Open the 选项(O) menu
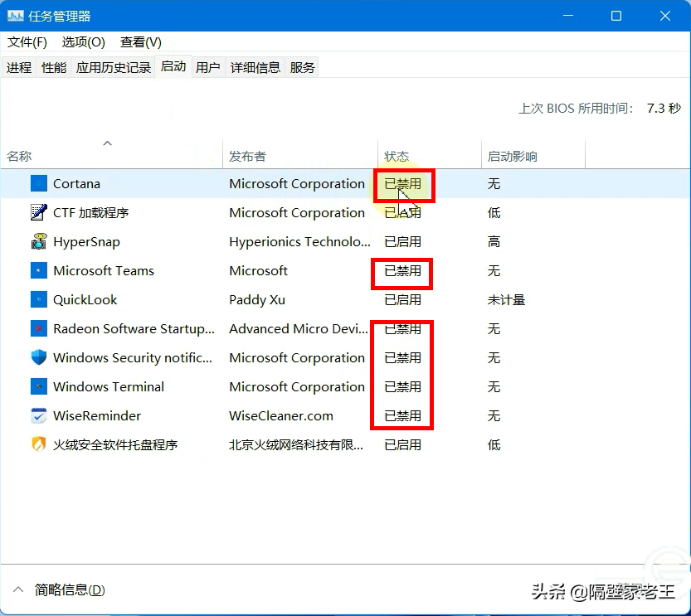691x616 pixels. click(x=83, y=41)
